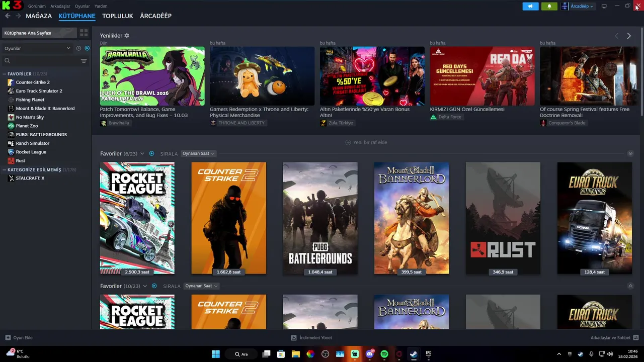Click Yeni bir raf ekle
644x362 pixels.
[x=366, y=142]
